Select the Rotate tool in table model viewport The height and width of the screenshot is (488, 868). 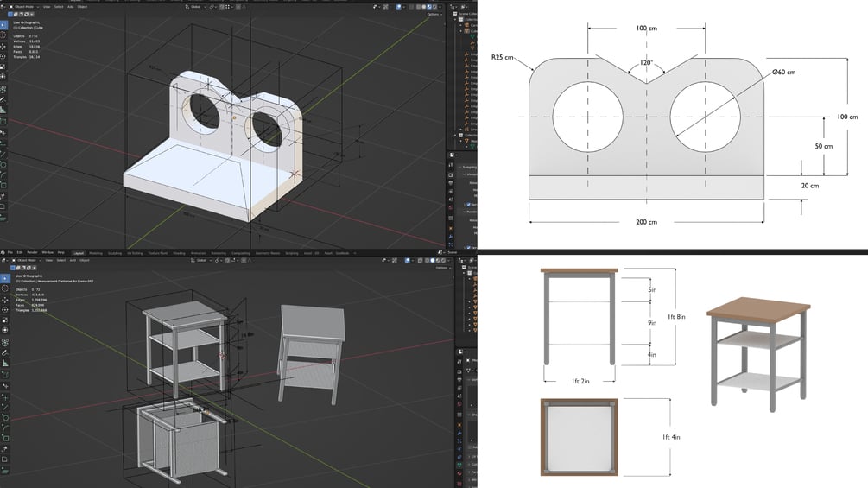tap(5, 310)
